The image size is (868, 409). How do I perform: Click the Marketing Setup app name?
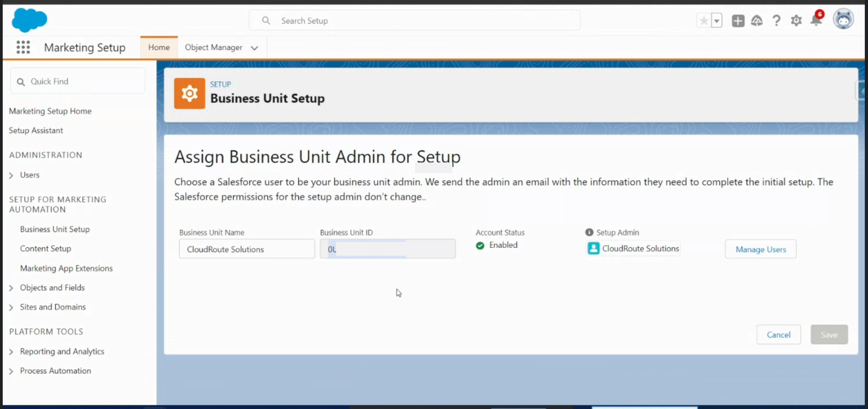(84, 48)
